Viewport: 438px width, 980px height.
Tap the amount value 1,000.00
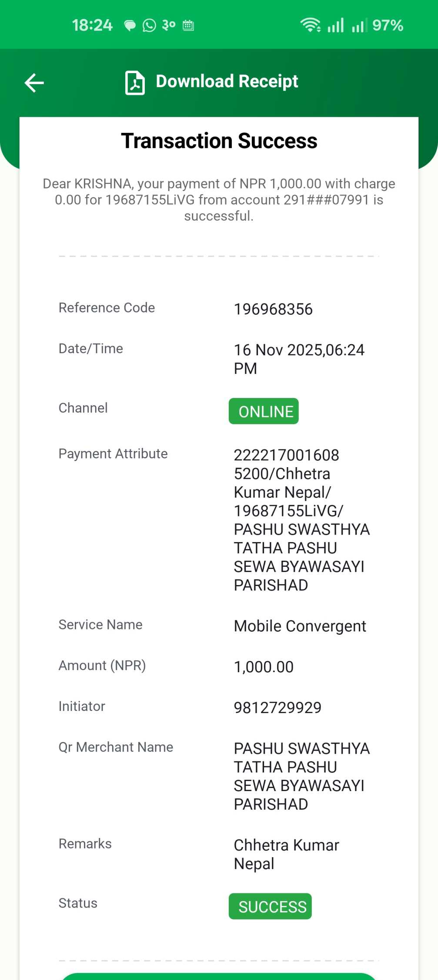pos(264,667)
